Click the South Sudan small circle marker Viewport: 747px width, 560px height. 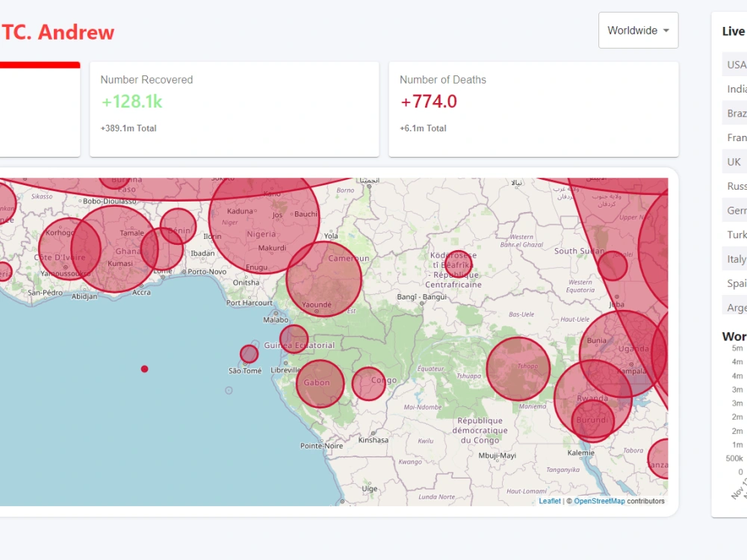(613, 266)
